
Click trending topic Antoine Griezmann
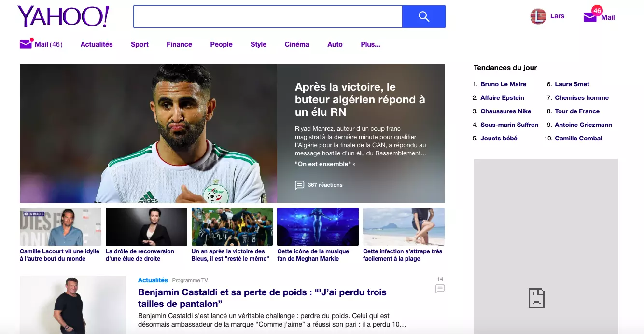point(583,125)
